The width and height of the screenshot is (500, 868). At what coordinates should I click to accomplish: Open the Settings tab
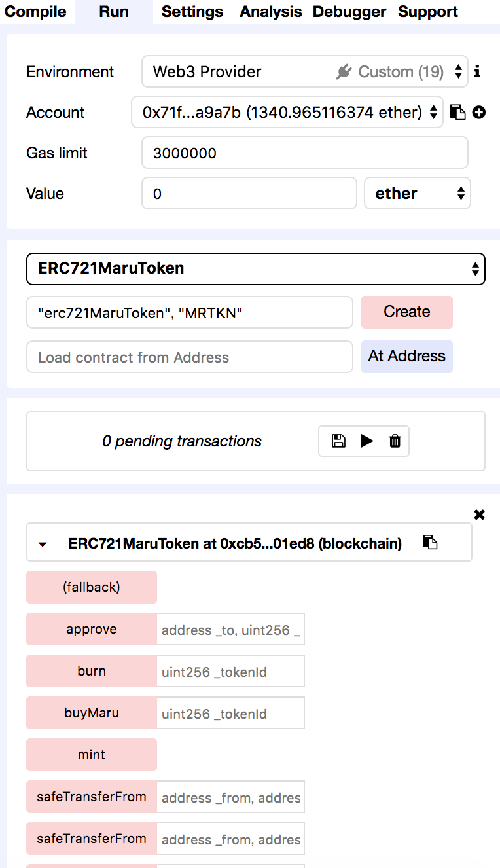point(192,12)
